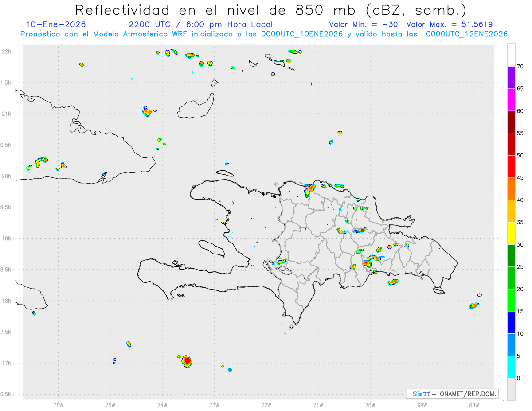
Task: Click the purple 65–70 dBZ color band
Action: coord(511,78)
